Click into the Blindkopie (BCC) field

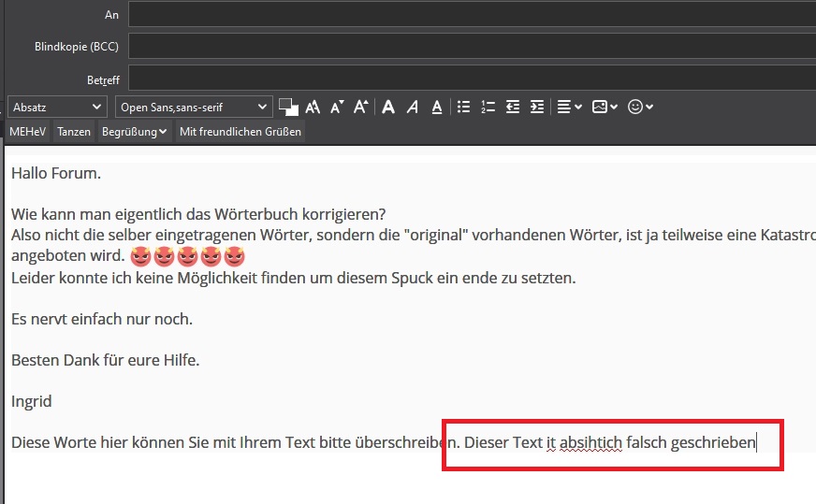pos(472,47)
